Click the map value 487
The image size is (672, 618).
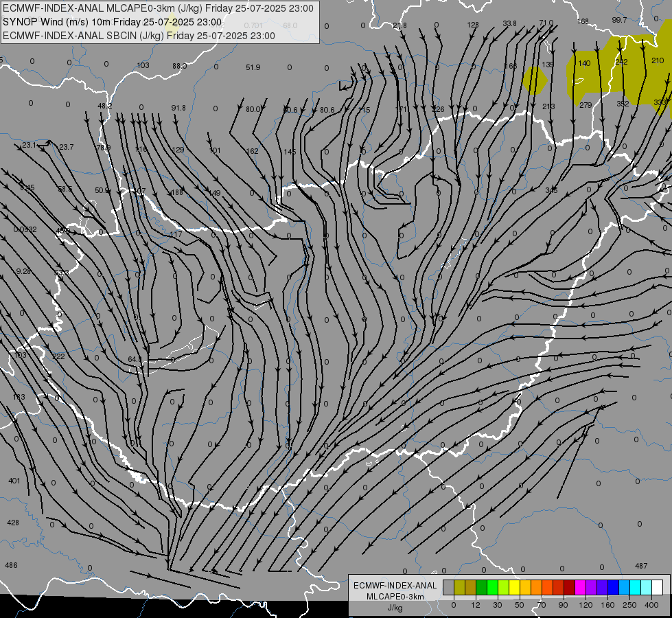[x=641, y=566]
